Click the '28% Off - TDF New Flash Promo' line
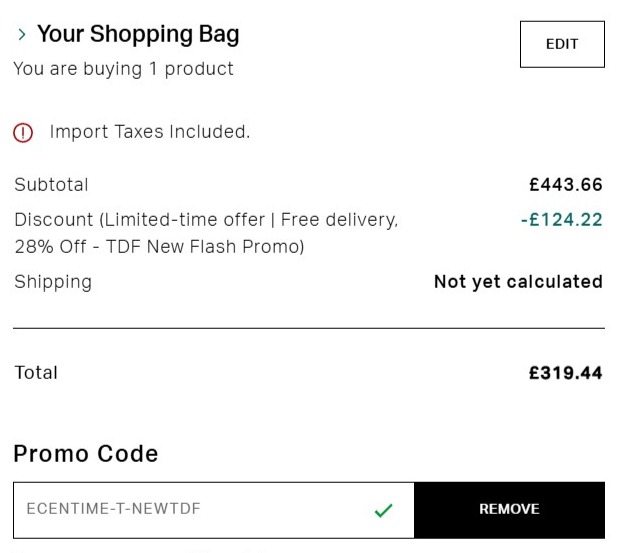The width and height of the screenshot is (623, 553). point(159,246)
